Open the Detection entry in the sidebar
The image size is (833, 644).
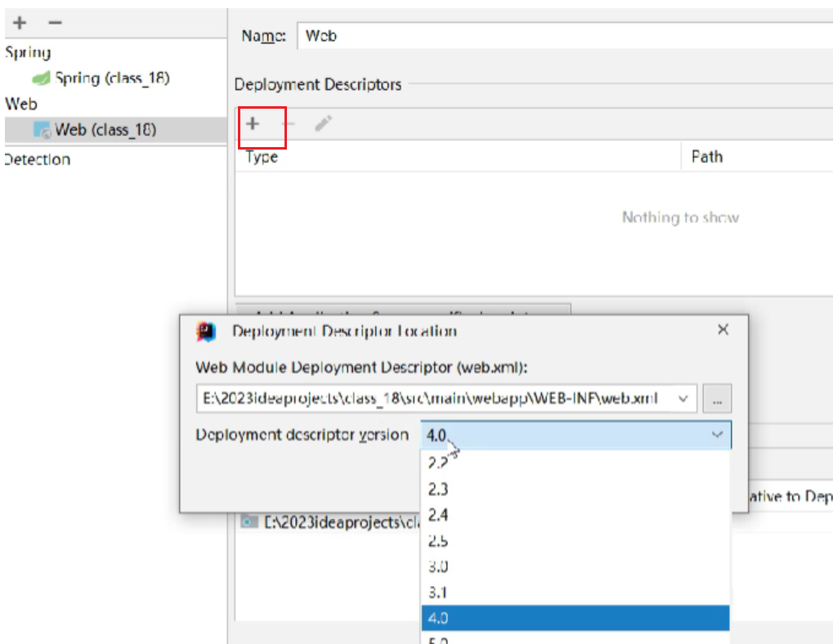pyautogui.click(x=37, y=159)
